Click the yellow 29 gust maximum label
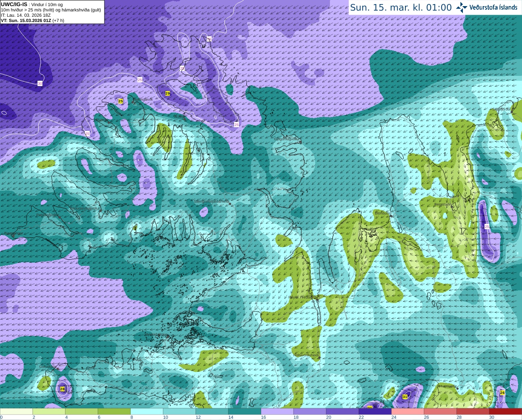522x420 pixels. pyautogui.click(x=168, y=93)
